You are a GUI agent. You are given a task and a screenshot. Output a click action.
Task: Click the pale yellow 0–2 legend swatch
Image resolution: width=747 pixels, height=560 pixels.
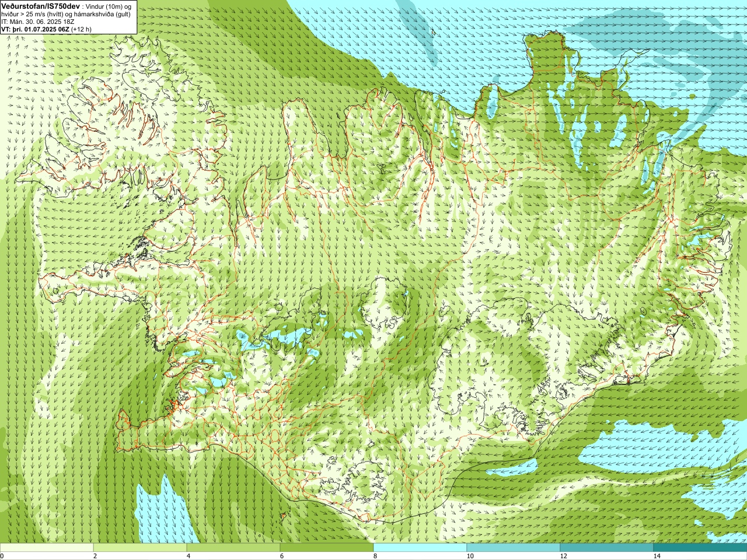click(47, 548)
